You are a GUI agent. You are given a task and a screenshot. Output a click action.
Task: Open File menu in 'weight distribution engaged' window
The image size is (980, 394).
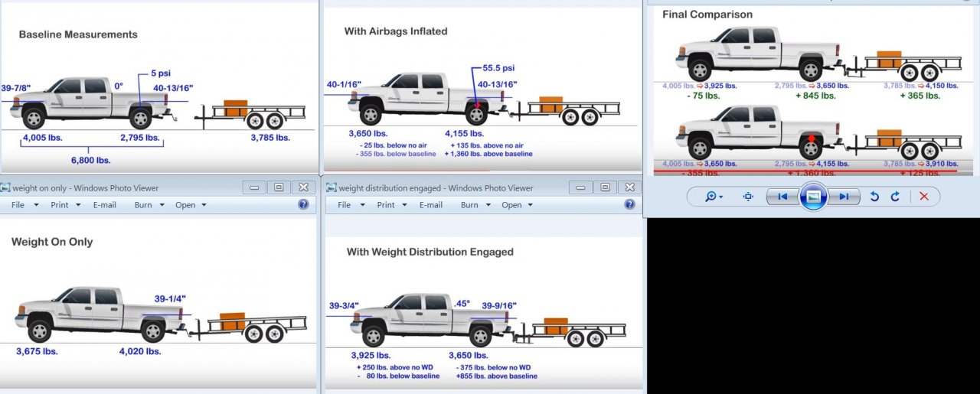coord(348,205)
